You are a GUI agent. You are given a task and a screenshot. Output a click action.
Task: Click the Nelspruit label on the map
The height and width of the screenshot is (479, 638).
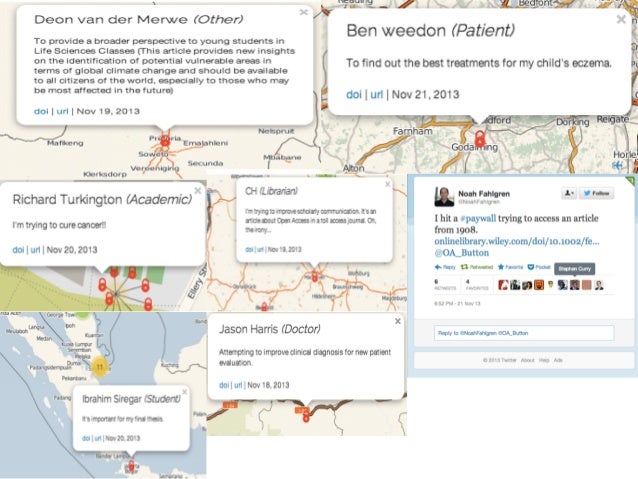[276, 131]
